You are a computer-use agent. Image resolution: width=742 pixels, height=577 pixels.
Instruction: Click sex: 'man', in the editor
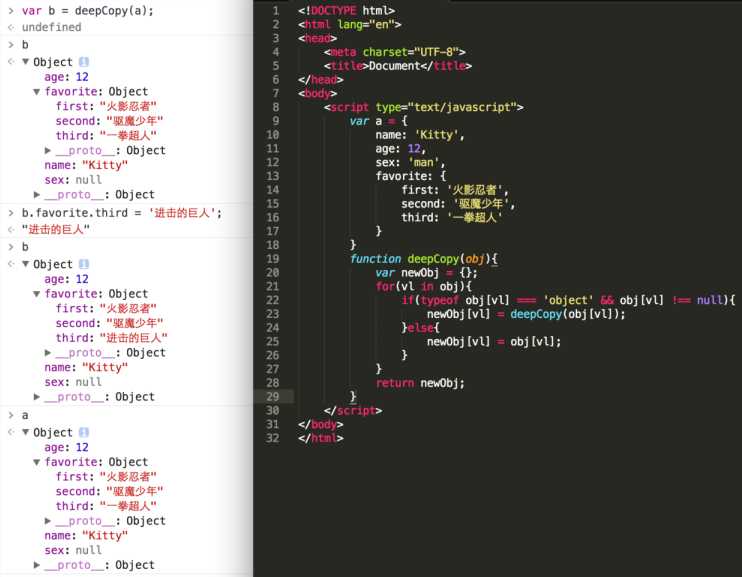pos(410,162)
